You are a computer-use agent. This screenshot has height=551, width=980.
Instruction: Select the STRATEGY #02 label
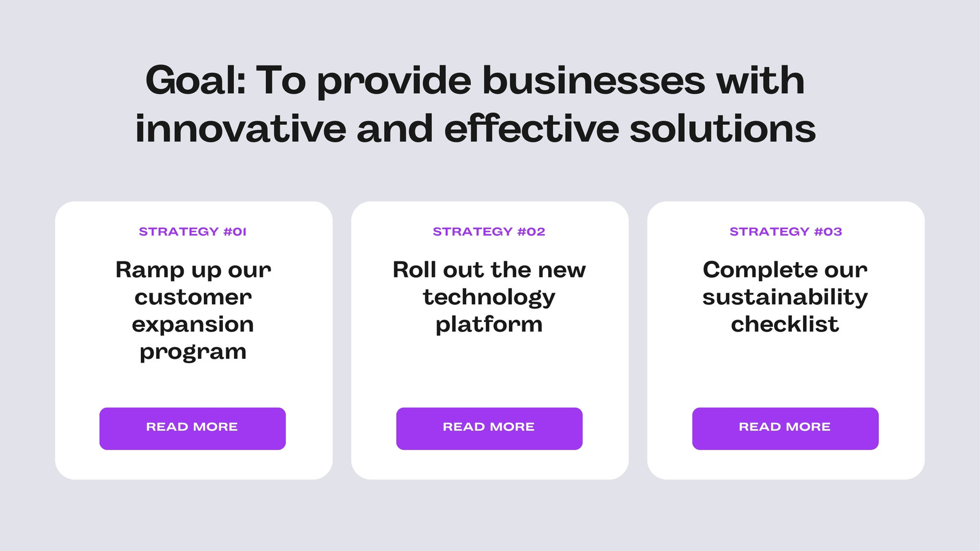(489, 231)
